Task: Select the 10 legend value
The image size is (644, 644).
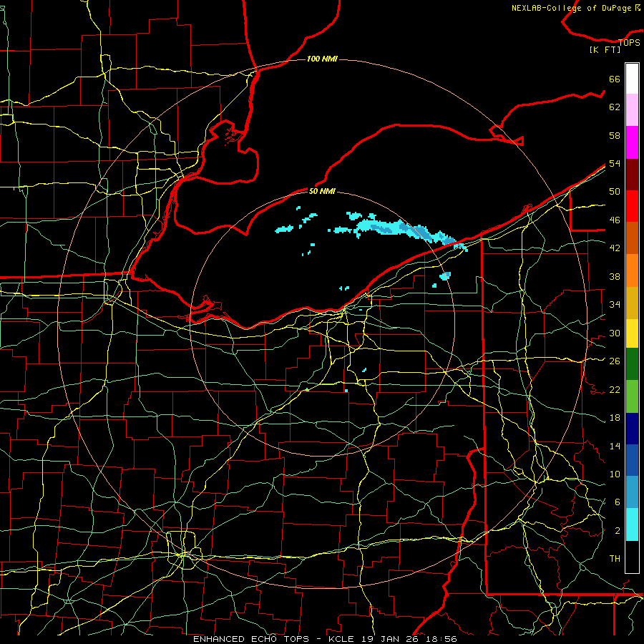Action: click(x=615, y=474)
